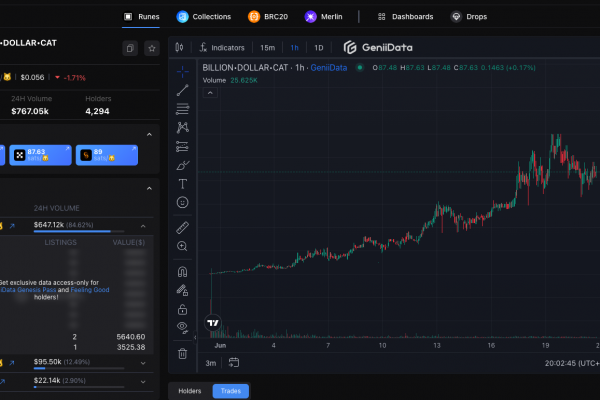Click the $767.05k 24H volume value
This screenshot has width=600, height=400.
click(x=30, y=111)
